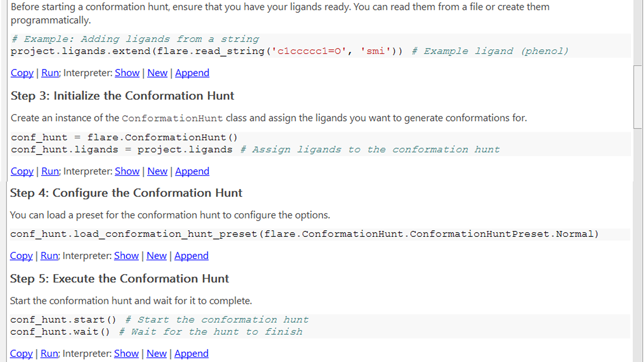Show interpreter for the phenol ligand example
The height and width of the screenshot is (362, 644).
click(x=127, y=73)
